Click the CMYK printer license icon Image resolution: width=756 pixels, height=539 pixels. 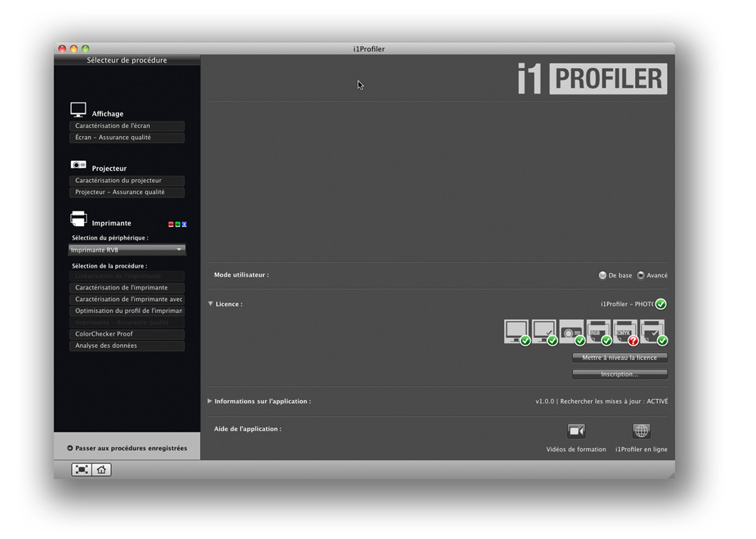(x=626, y=332)
